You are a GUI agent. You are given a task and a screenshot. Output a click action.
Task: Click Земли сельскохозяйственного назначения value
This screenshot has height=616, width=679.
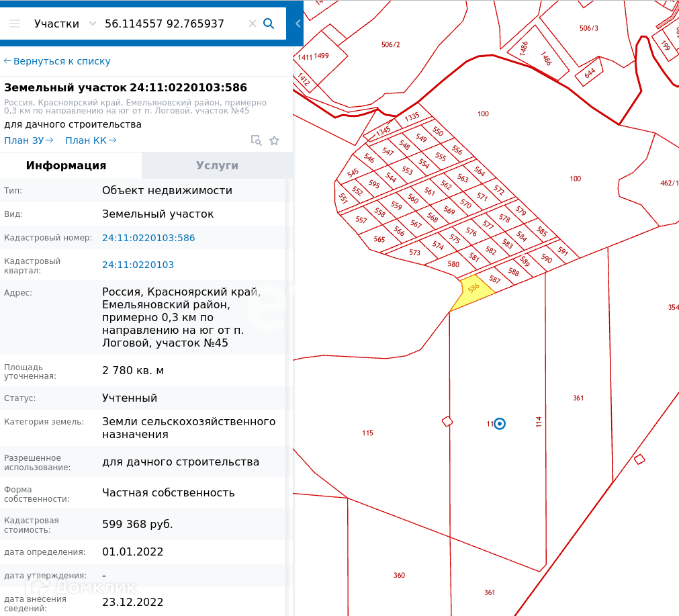(x=189, y=427)
